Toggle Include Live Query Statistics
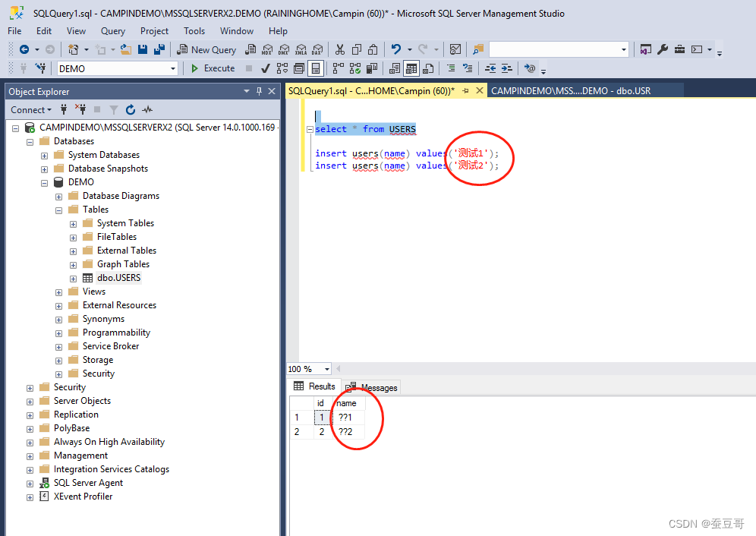Image resolution: width=756 pixels, height=536 pixels. coord(355,68)
